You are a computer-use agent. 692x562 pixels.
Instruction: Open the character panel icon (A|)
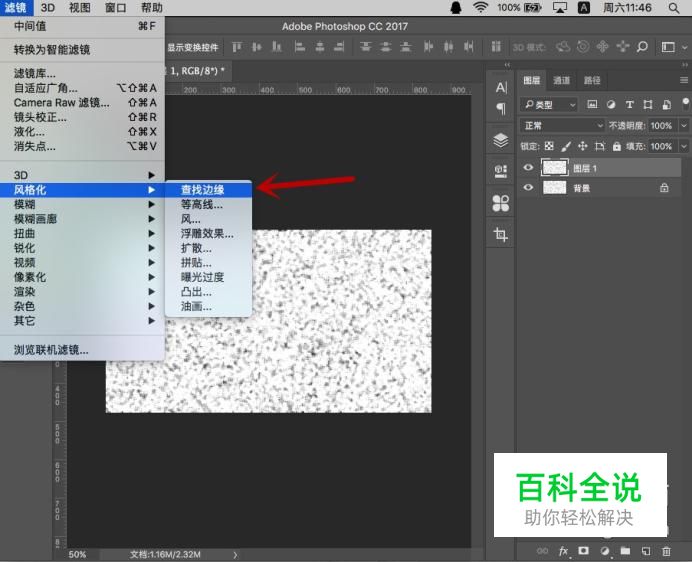[501, 87]
